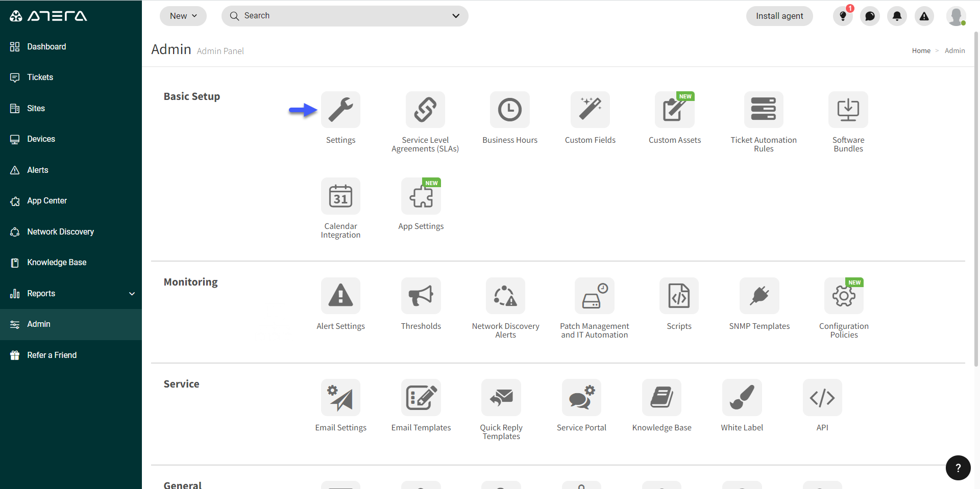Open the help question mark button
Screen dimensions: 980x489
pos(958,468)
